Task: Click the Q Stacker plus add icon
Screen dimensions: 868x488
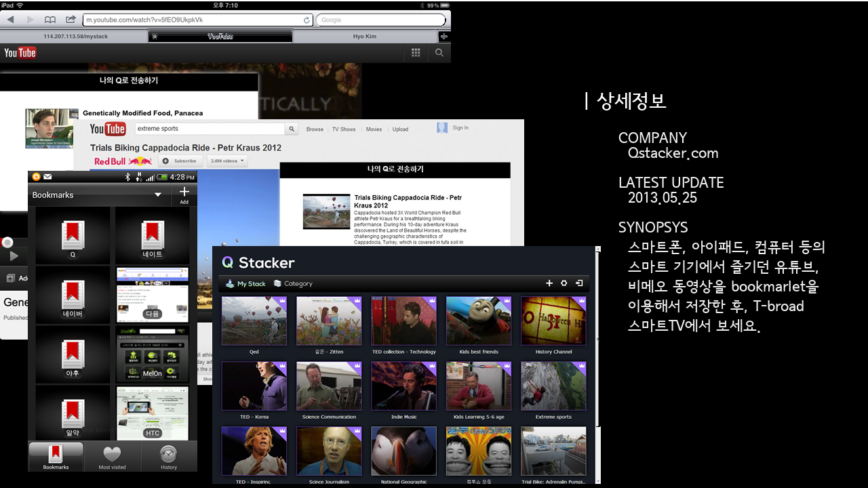Action: tap(549, 283)
